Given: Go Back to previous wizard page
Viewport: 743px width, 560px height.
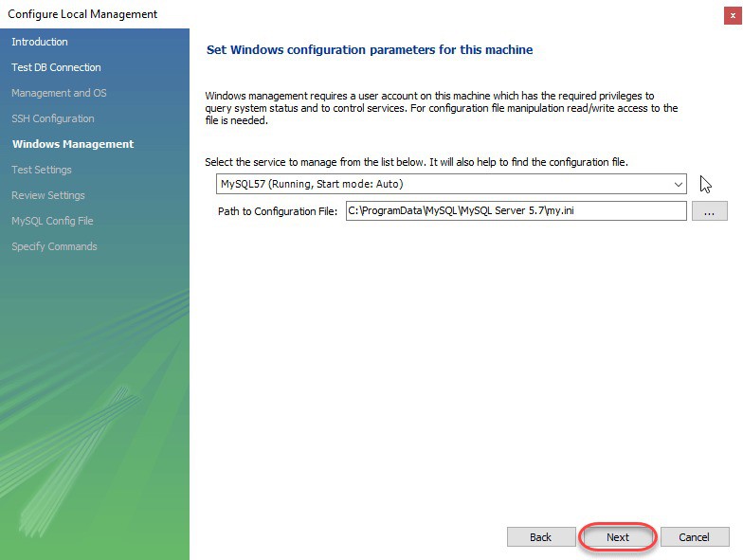Looking at the screenshot, I should coord(540,536).
